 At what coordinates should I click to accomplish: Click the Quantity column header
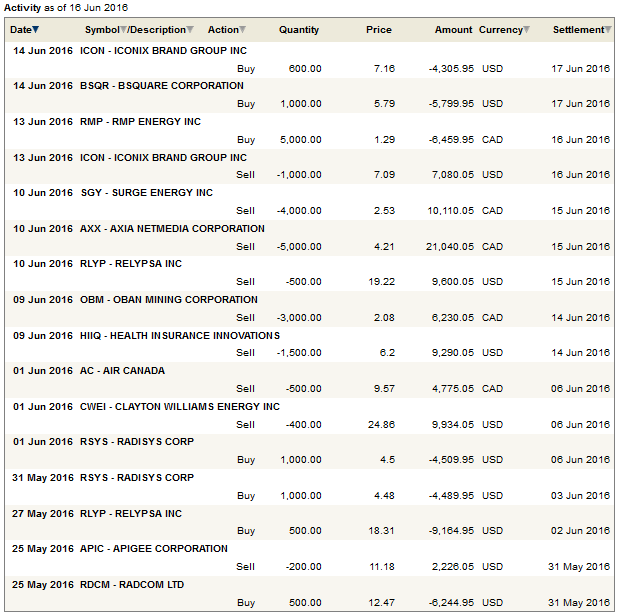pyautogui.click(x=299, y=30)
